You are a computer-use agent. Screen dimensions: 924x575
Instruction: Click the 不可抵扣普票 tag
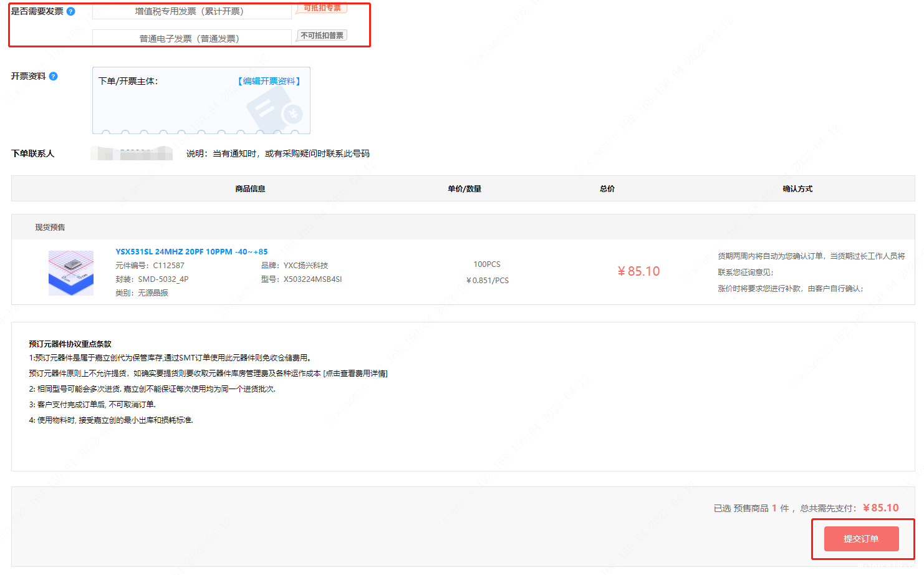[x=322, y=36]
